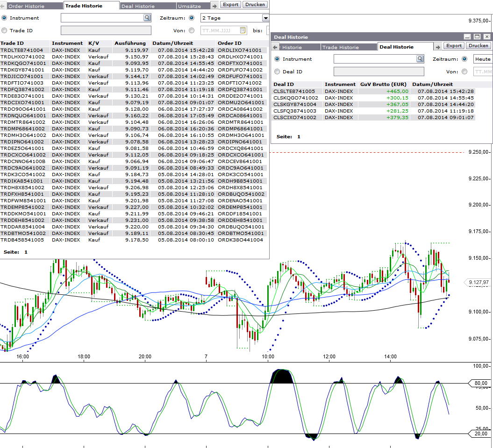Open the Historie tab in Deal Historie window

(x=300, y=47)
